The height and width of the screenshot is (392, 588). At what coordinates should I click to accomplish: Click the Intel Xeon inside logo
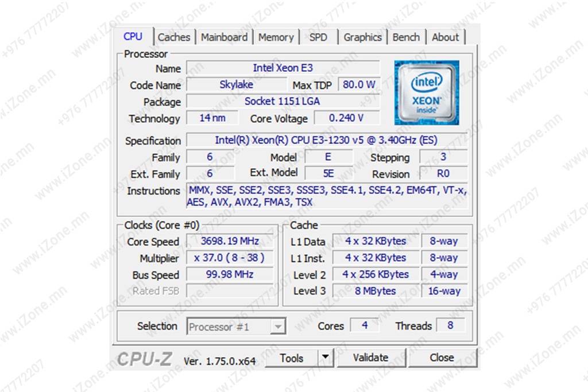(427, 92)
